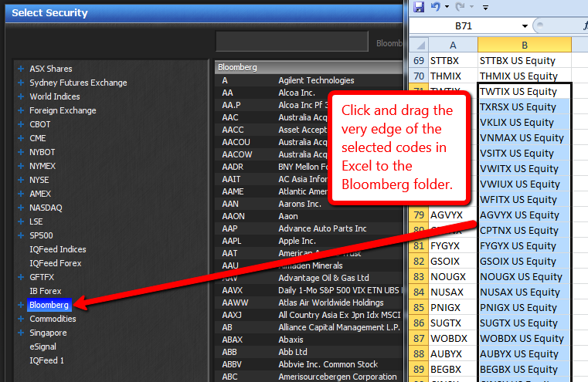This screenshot has width=588, height=382.
Task: Open the Name Box dropdown arrow
Action: [525, 26]
